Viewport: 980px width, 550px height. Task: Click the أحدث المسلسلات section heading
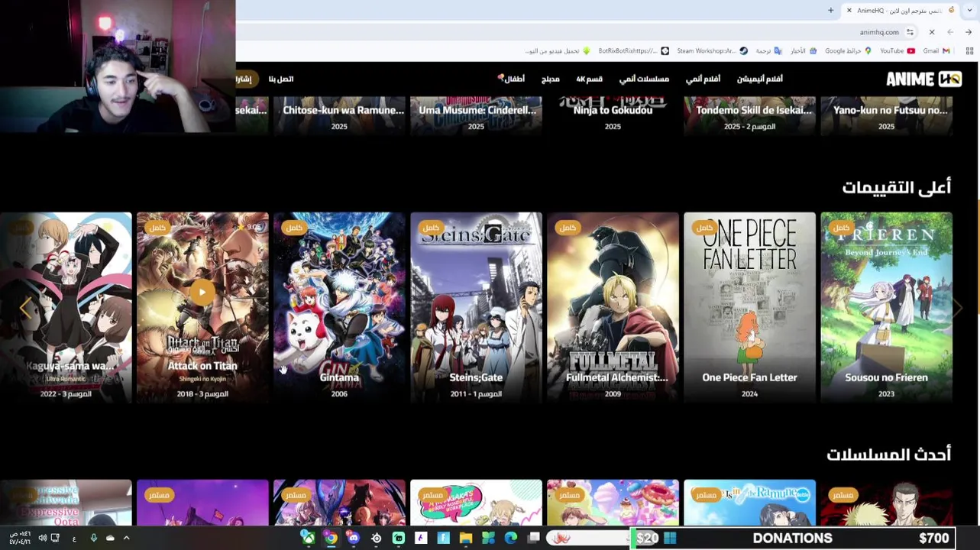point(888,455)
